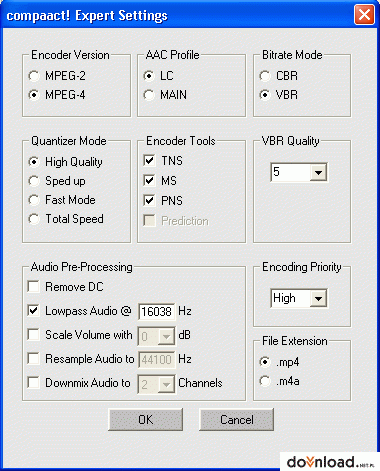Open the Downmix Channels dropdown
Image resolution: width=380 pixels, height=471 pixels.
point(166,384)
